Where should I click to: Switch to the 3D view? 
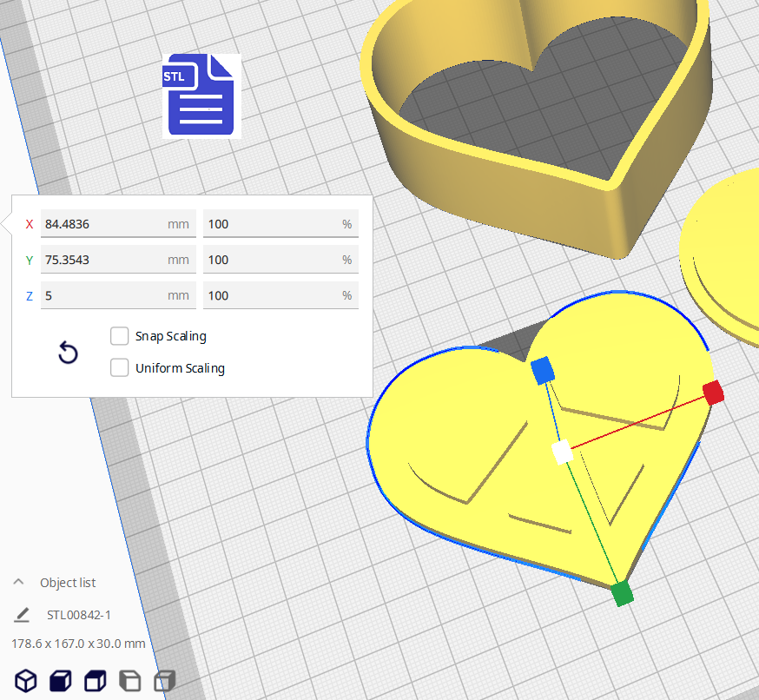[25, 681]
